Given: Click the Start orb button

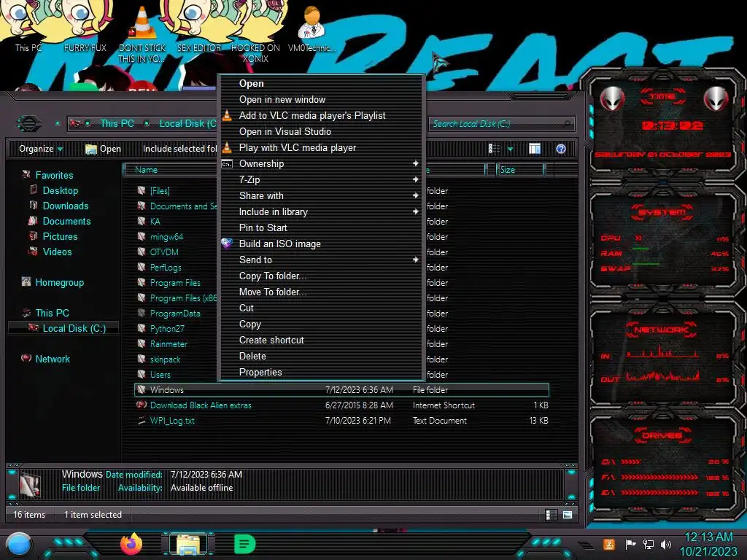Looking at the screenshot, I should (x=19, y=545).
